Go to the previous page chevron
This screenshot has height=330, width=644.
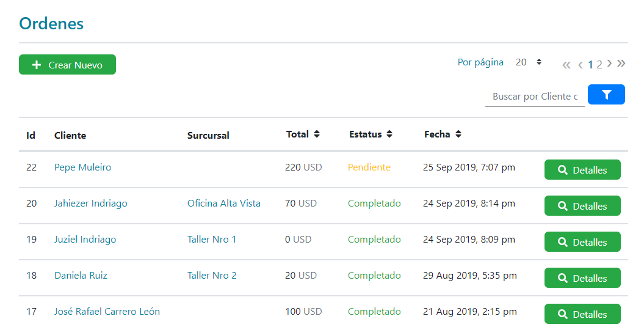point(581,64)
